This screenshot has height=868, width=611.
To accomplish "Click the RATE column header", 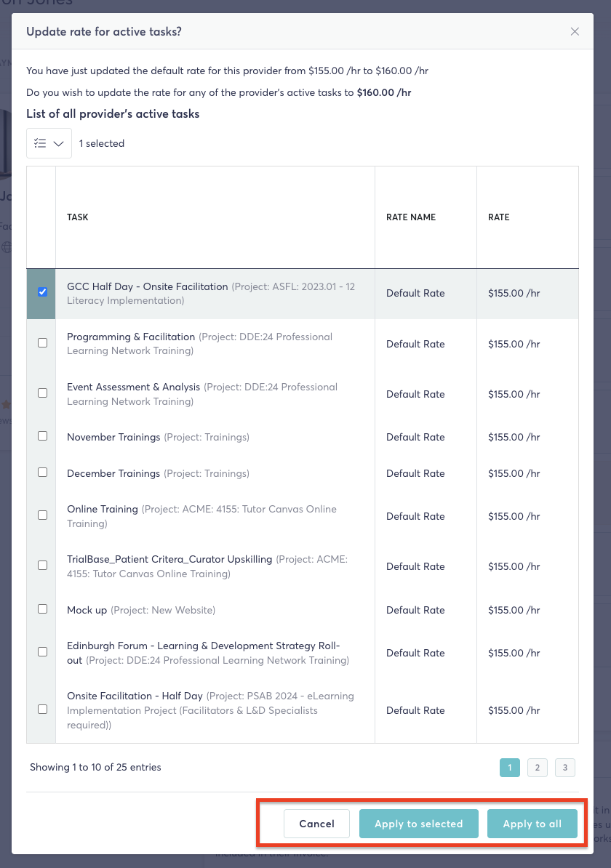I will click(x=499, y=217).
